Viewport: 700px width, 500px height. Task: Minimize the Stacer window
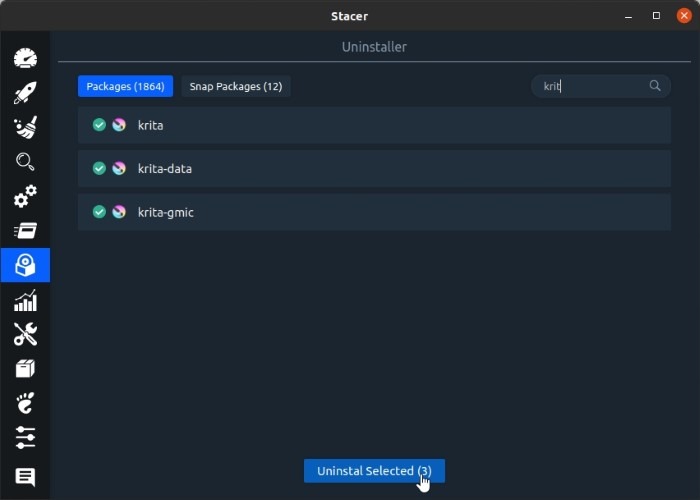(628, 16)
